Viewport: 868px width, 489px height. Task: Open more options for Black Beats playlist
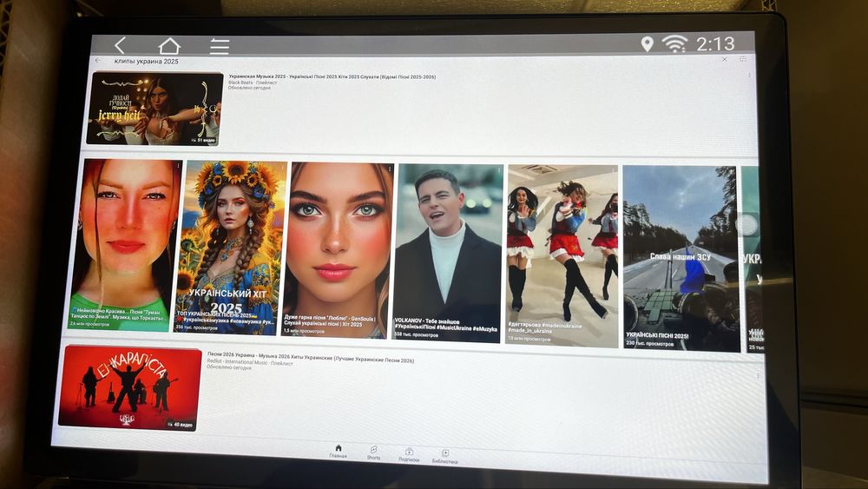[x=750, y=76]
